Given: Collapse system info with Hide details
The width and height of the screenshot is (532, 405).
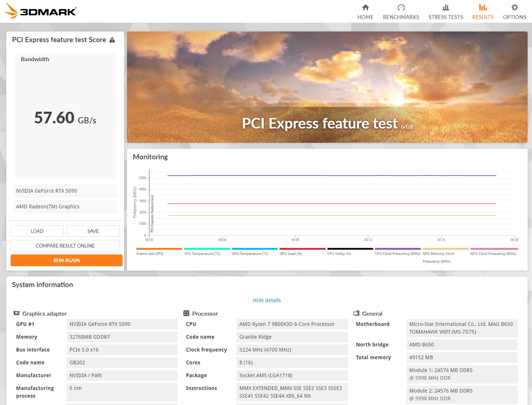Looking at the screenshot, I should (267, 300).
